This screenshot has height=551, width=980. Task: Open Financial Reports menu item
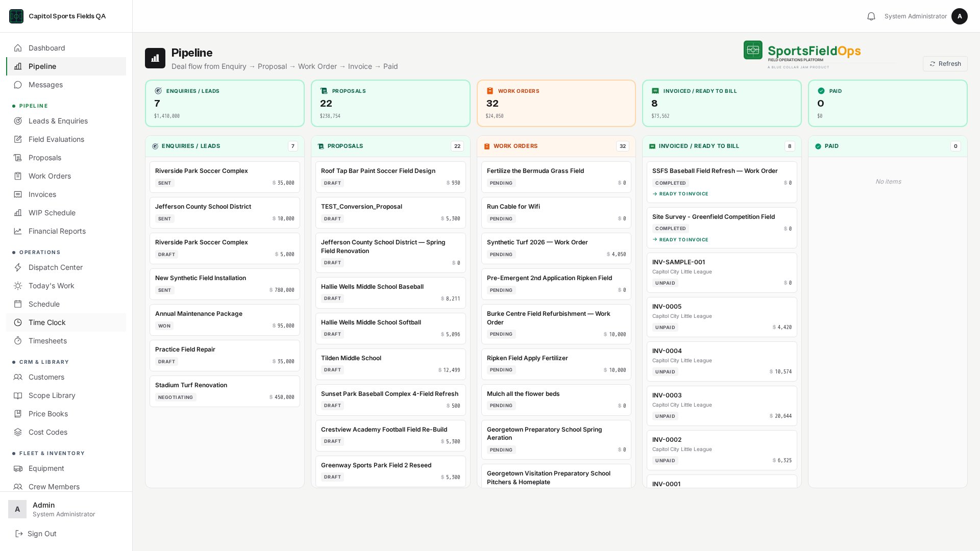point(66,231)
